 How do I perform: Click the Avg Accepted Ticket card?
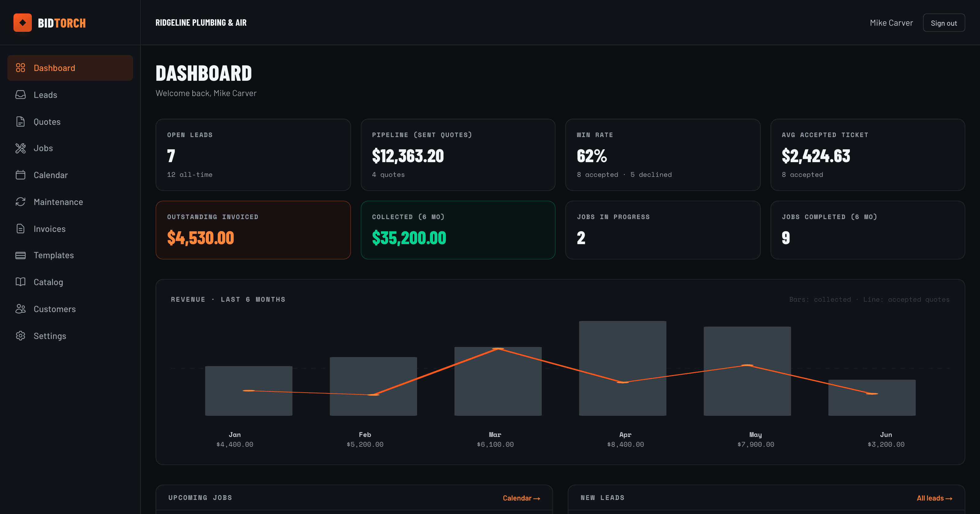[867, 155]
